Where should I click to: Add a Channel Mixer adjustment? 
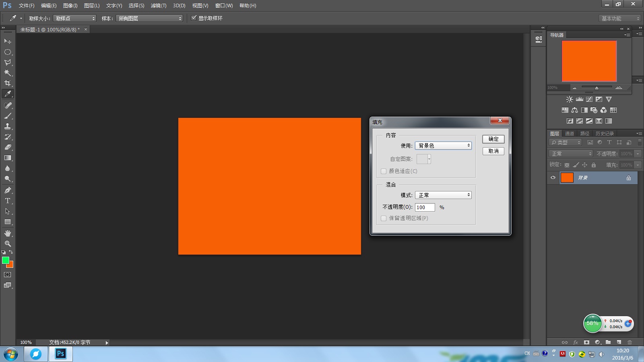point(604,110)
